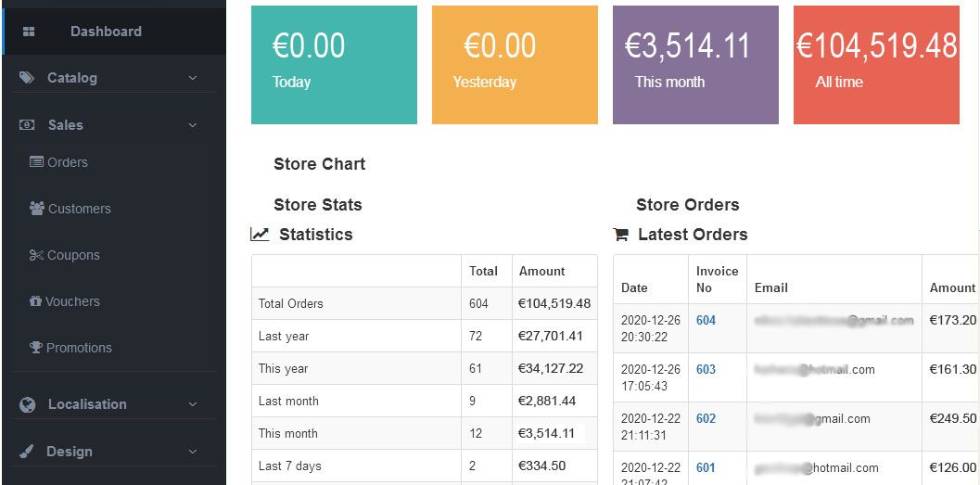Click the Catalog tag icon
Image resolution: width=980 pixels, height=485 pixels.
(27, 78)
